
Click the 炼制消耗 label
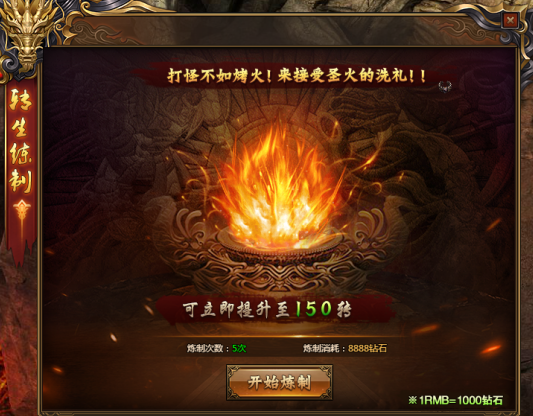[x=321, y=348]
